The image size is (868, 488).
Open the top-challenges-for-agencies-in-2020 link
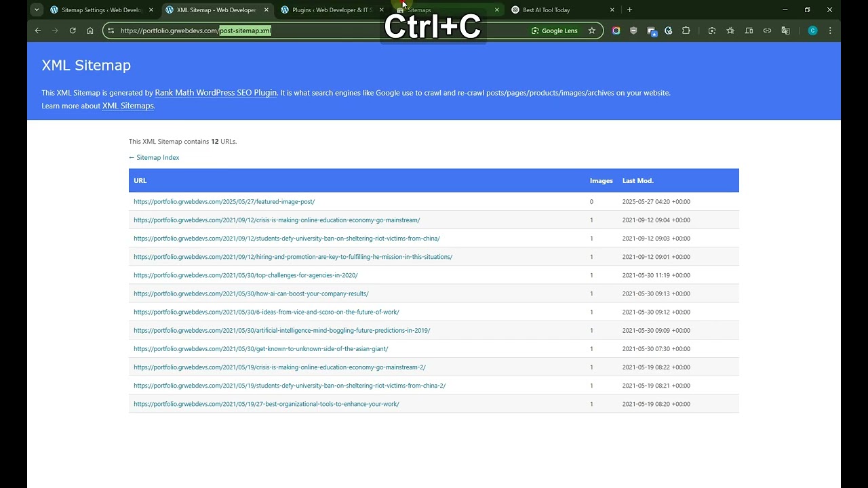click(245, 275)
